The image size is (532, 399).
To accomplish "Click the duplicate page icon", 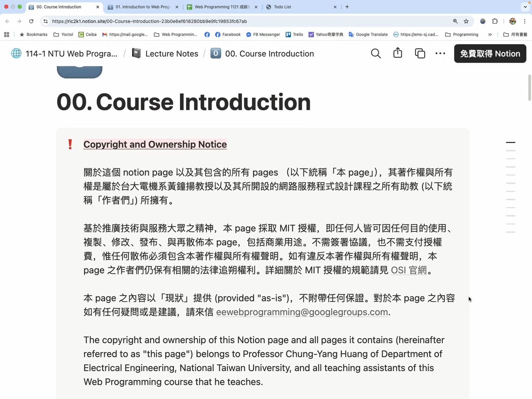I will 420,54.
